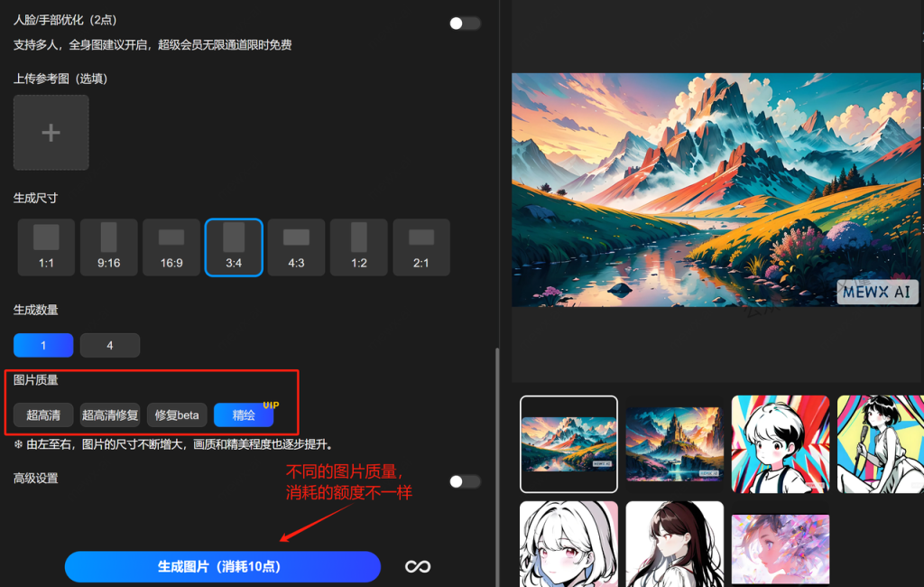Image resolution: width=924 pixels, height=587 pixels.
Task: Select the 3:4 size option
Action: pyautogui.click(x=234, y=247)
